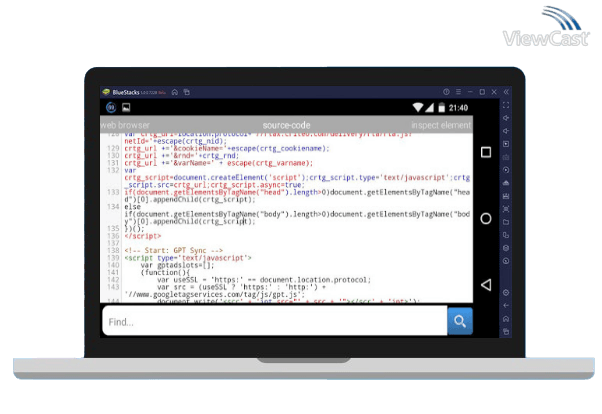
Task: Raise the volume using the sidebar's upper speaker icon
Action: 506,118
